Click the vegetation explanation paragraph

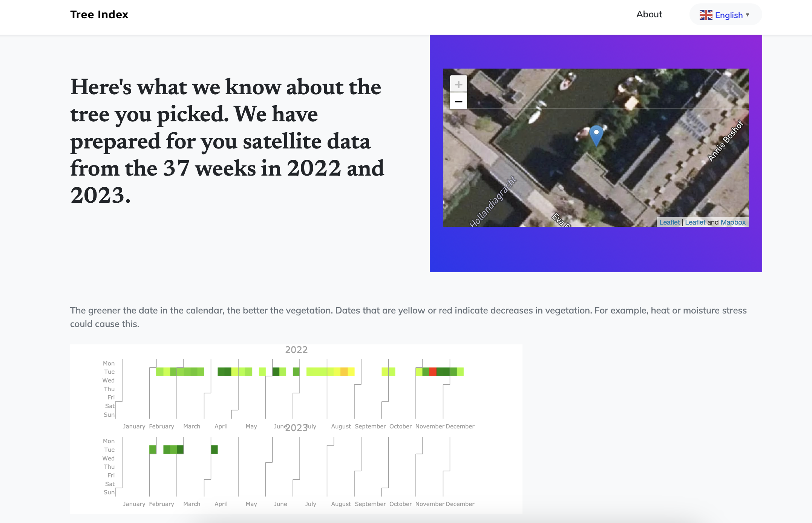pos(408,317)
